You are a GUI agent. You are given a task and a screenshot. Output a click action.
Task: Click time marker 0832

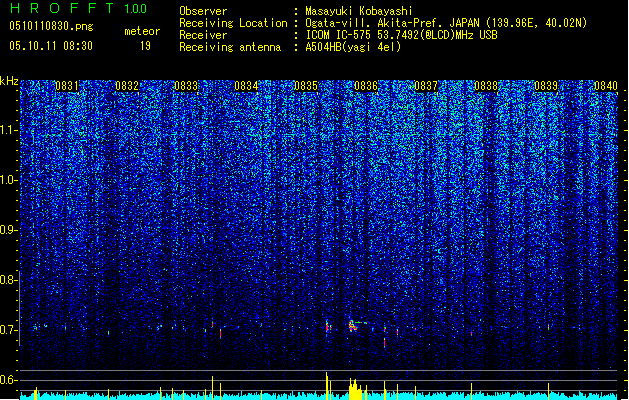point(127,86)
